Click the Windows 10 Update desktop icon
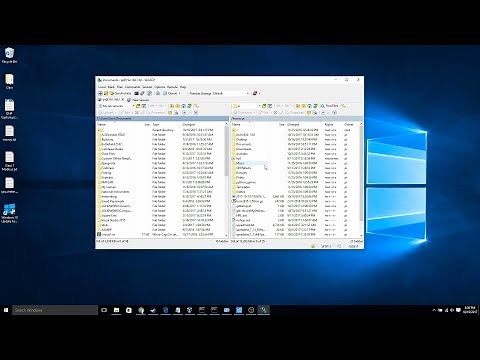480x360 pixels. click(9, 213)
